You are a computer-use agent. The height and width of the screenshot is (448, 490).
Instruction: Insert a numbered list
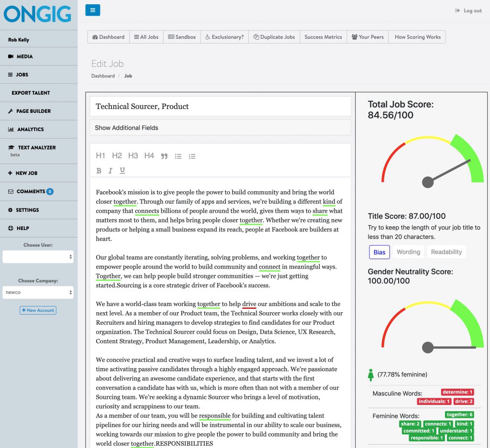coord(192,156)
